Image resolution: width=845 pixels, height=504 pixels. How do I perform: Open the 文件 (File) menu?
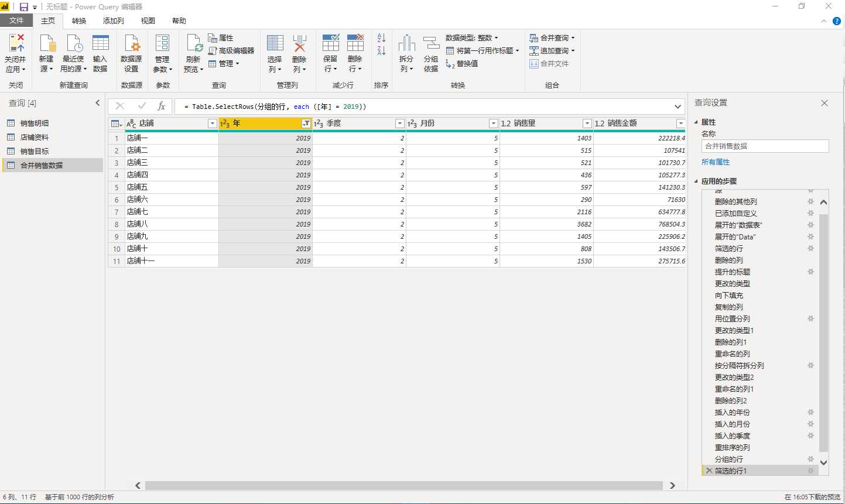coord(16,20)
